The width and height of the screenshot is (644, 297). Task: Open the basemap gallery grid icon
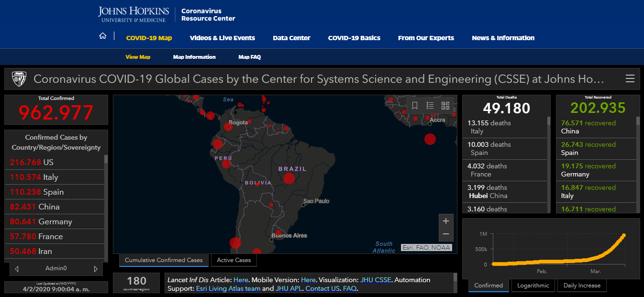(x=445, y=106)
